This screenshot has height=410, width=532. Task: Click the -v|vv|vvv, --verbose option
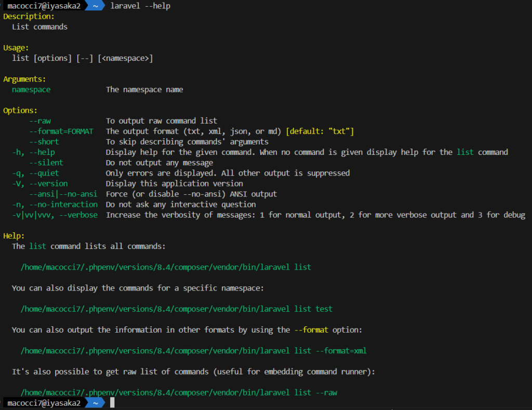coord(55,215)
